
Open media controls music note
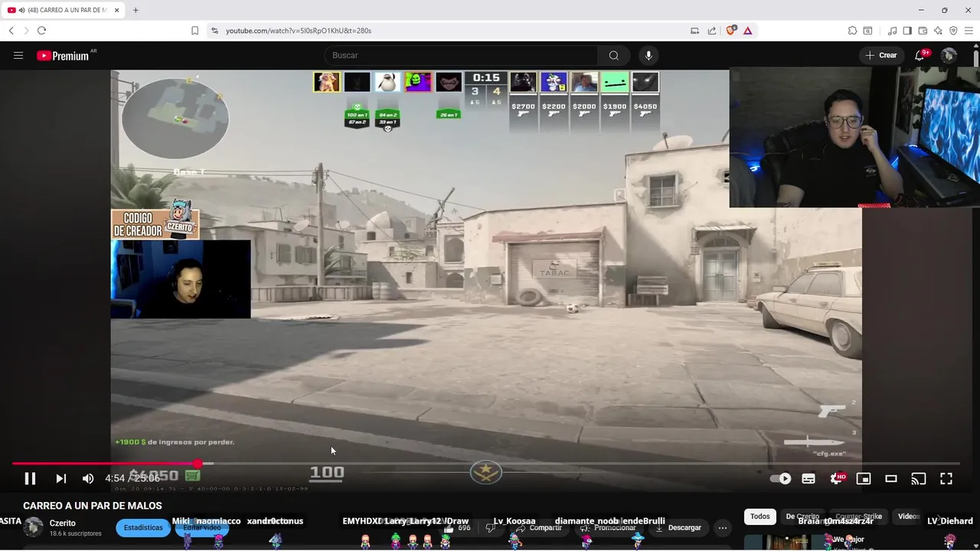click(x=892, y=31)
